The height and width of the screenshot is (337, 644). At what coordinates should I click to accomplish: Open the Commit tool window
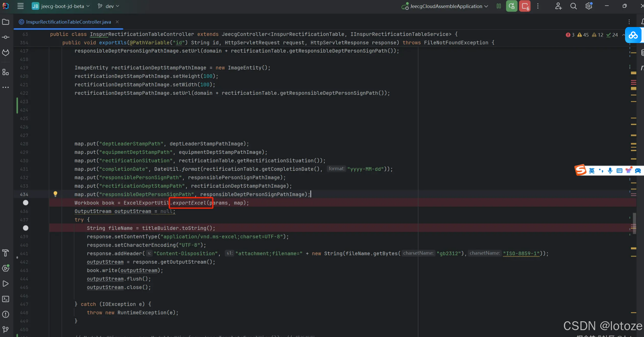[x=6, y=37]
